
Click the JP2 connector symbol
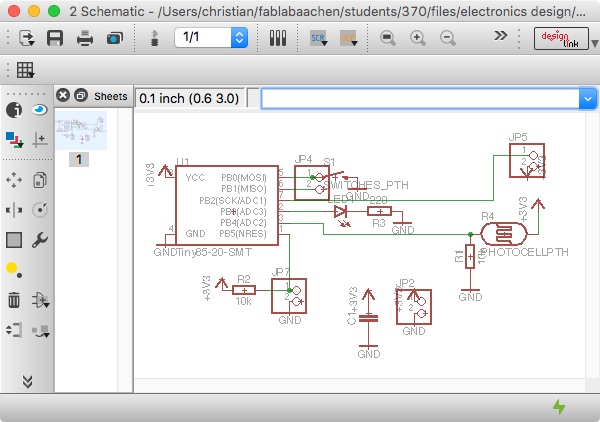414,307
